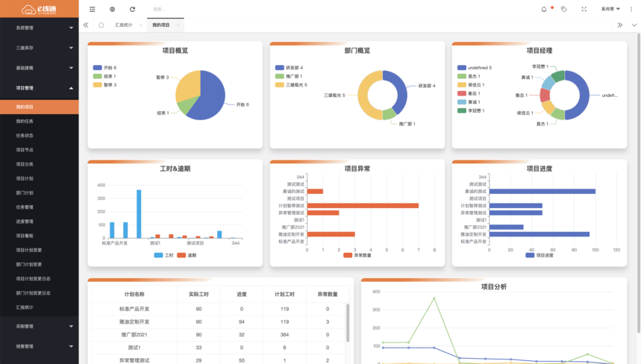This screenshot has height=364, width=641.
Task: Collapse the sidebar with the menu fold icon
Action: click(x=93, y=9)
